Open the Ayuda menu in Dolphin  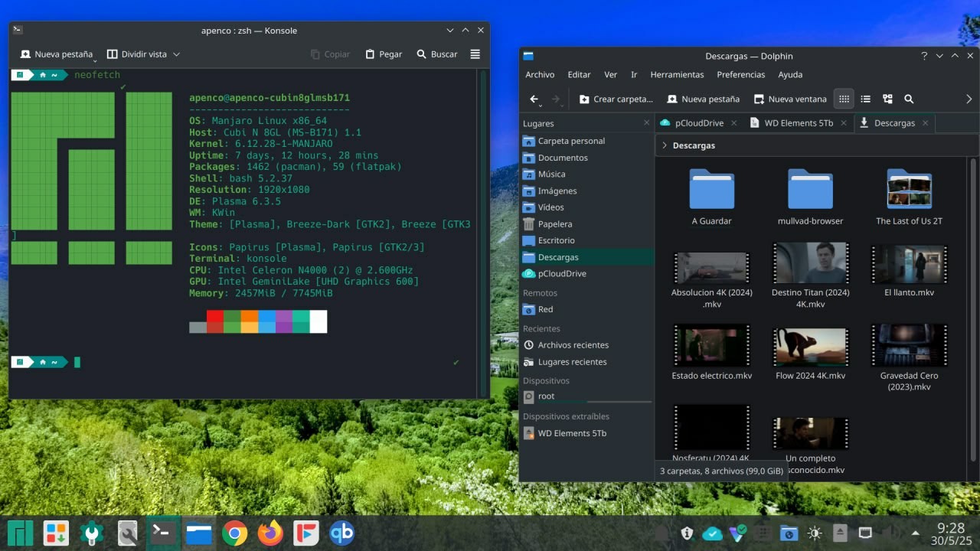(x=790, y=74)
